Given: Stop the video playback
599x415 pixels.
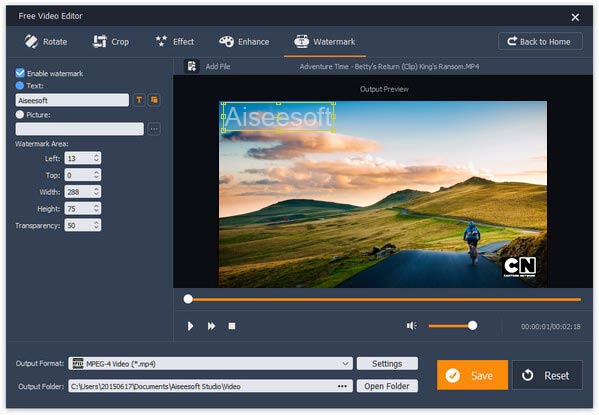Looking at the screenshot, I should (232, 326).
